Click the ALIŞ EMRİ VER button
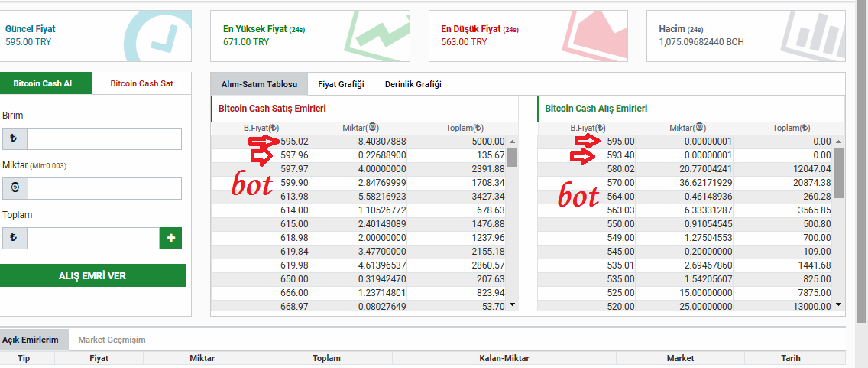This screenshot has height=368, width=868. [92, 275]
